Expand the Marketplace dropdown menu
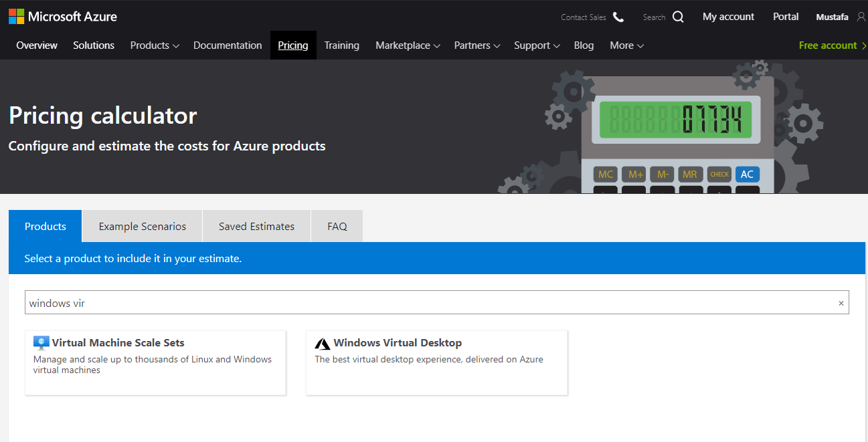 [408, 45]
